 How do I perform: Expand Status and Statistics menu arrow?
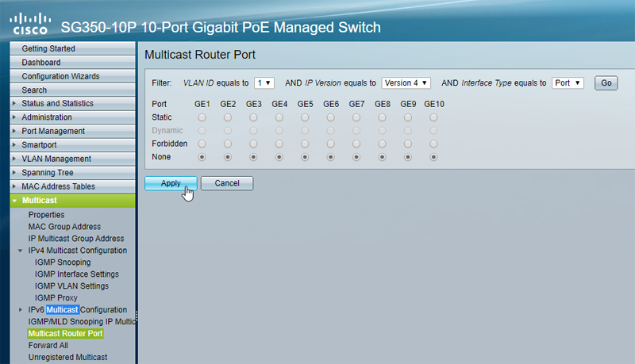tap(14, 104)
